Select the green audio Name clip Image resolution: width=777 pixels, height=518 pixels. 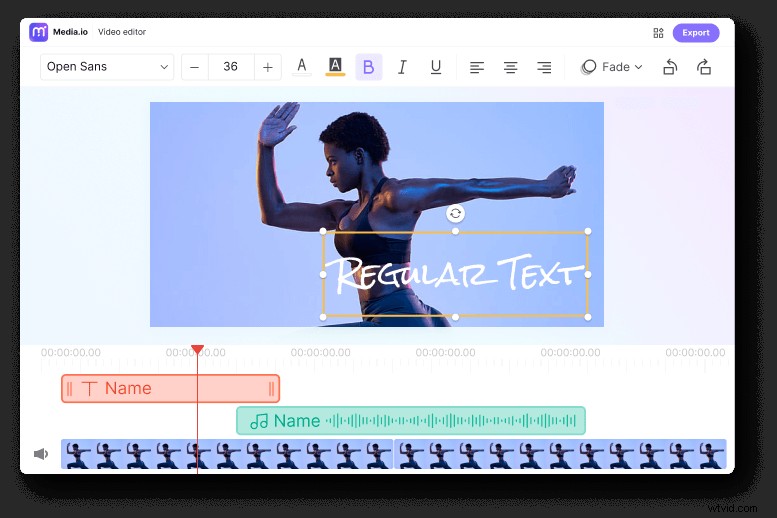pyautogui.click(x=410, y=421)
